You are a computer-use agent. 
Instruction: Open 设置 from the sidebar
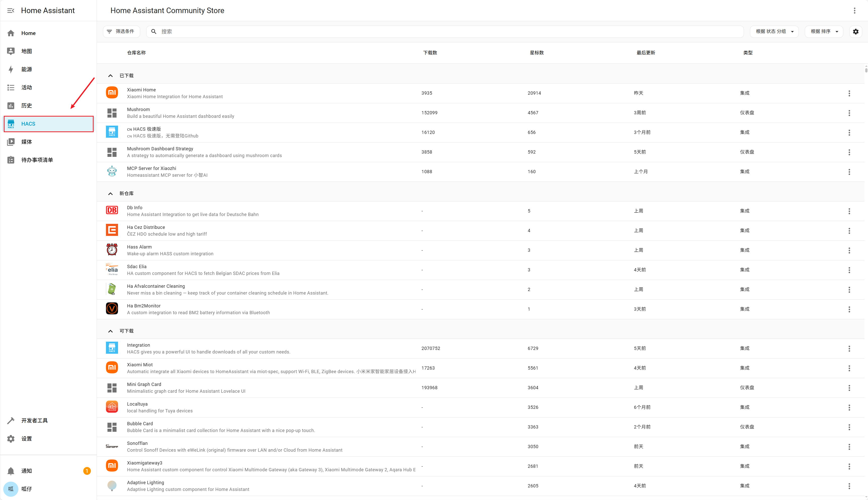(26, 439)
